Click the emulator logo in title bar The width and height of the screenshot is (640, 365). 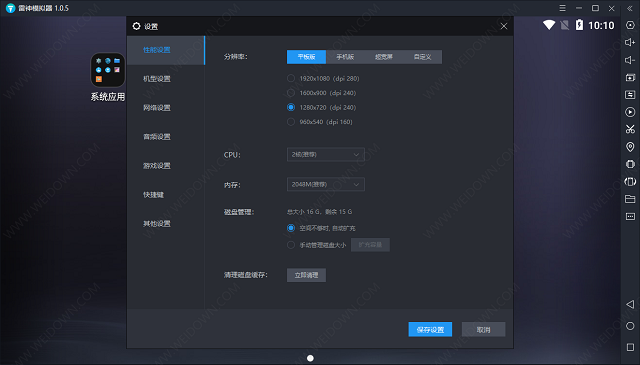click(x=10, y=8)
